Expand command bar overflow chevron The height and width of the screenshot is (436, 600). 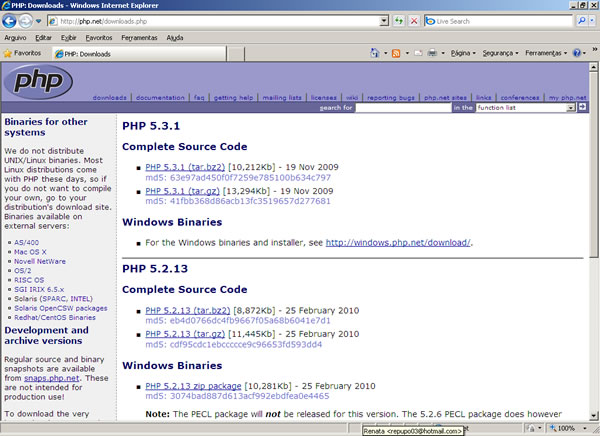tap(595, 49)
